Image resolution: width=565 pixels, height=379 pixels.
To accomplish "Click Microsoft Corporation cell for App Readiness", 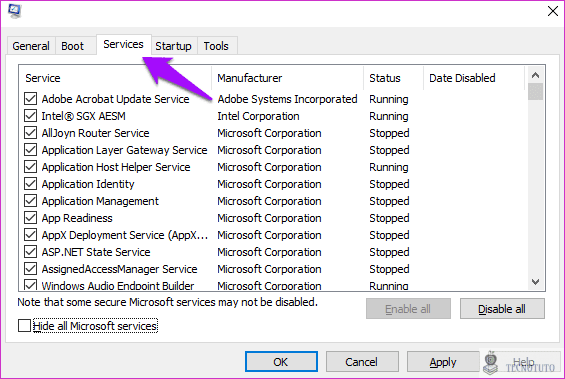I will (269, 218).
